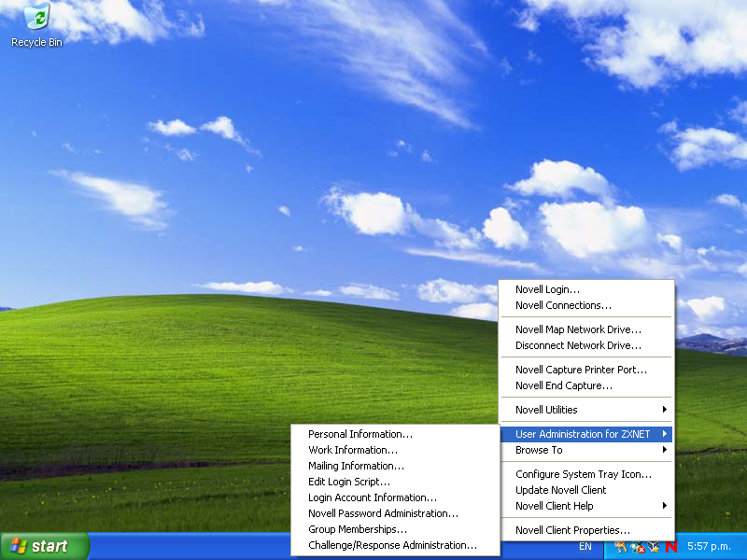Click the VirtualBox cube tray icon
This screenshot has height=560, width=747.
click(655, 547)
